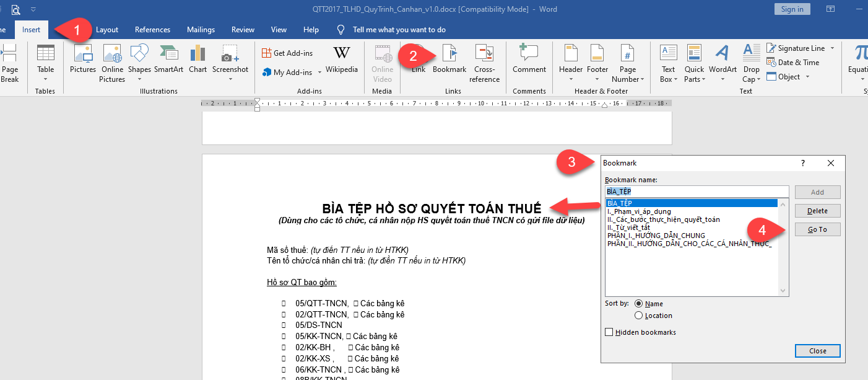The height and width of the screenshot is (380, 868).
Task: Open the View tab
Action: pyautogui.click(x=279, y=29)
